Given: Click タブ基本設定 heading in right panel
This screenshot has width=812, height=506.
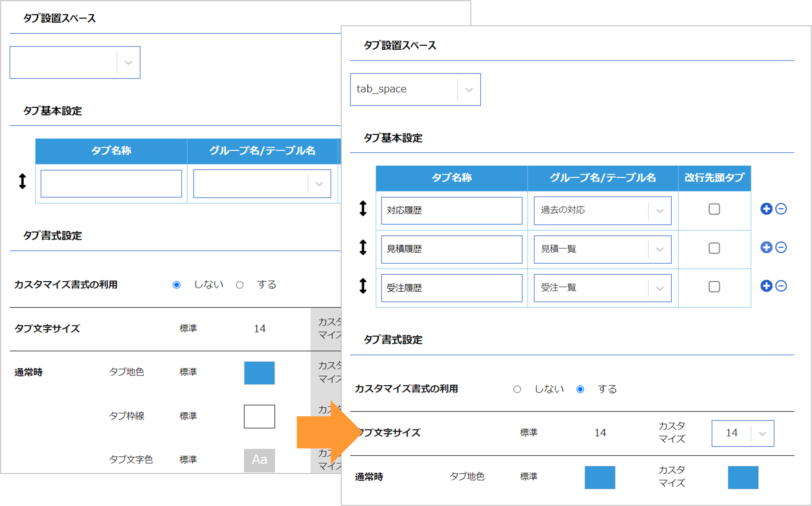Looking at the screenshot, I should [x=393, y=137].
